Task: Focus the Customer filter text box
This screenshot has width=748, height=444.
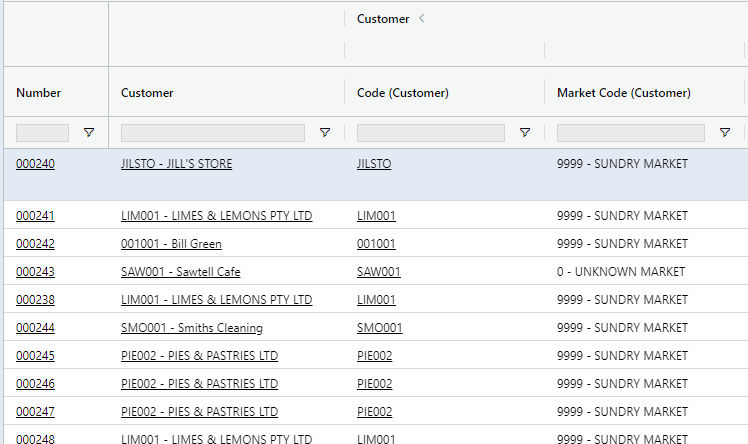Action: click(x=212, y=133)
